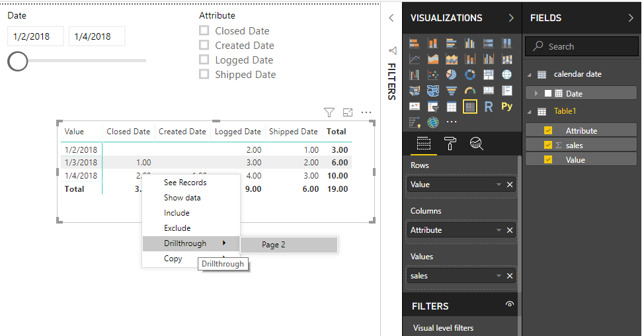
Task: Select the globe Map visualization
Action: tap(507, 75)
